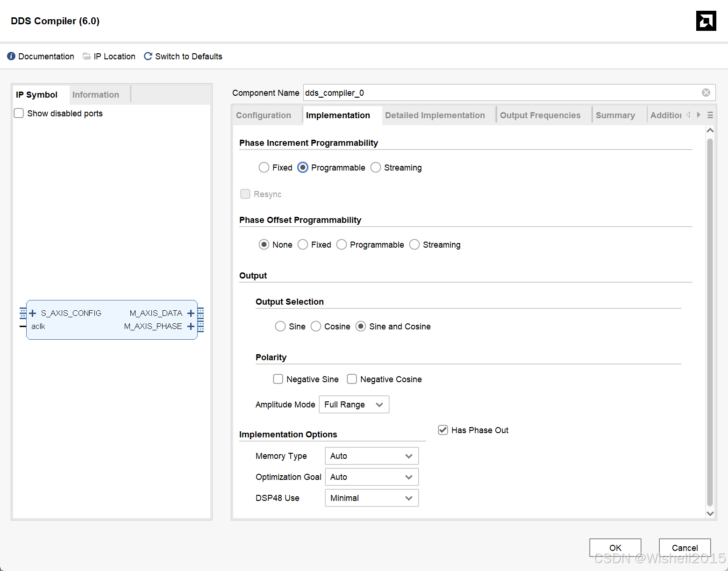The image size is (728, 571).
Task: Select Sine and Cosine output radio
Action: 361,326
